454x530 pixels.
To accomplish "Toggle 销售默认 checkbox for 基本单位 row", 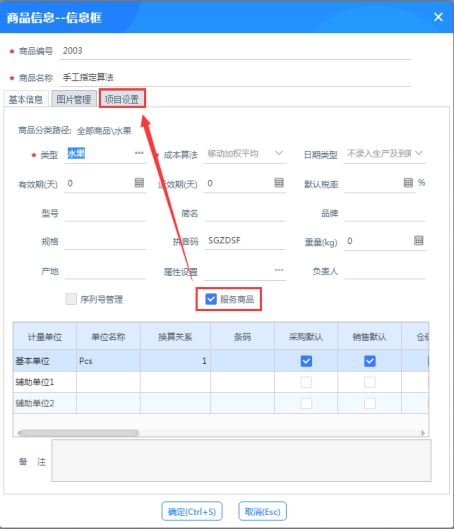I will (369, 361).
